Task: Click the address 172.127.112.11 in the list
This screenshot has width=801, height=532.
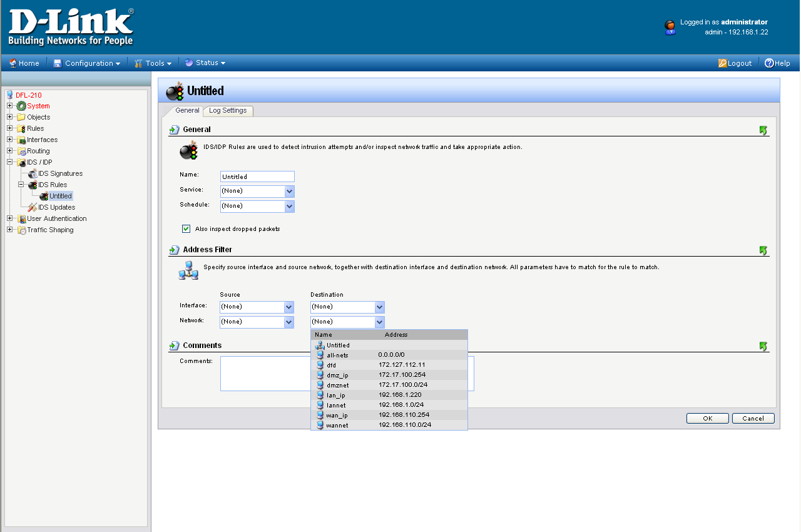Action: (402, 365)
